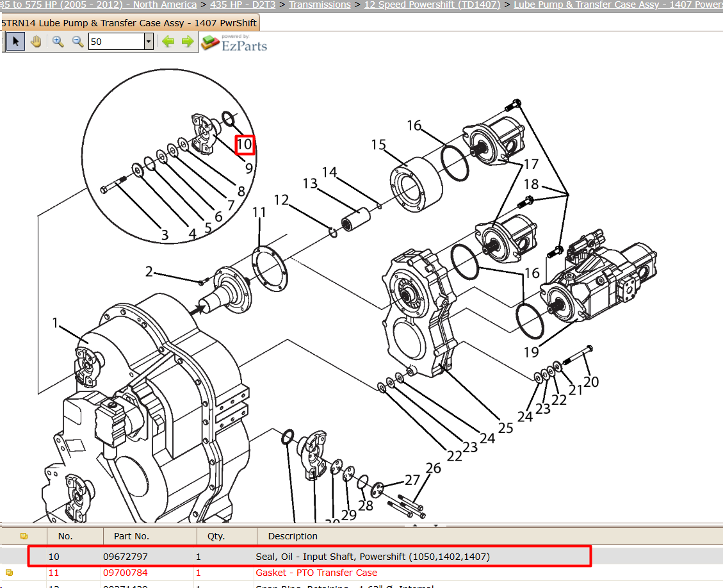Image resolution: width=723 pixels, height=588 pixels.
Task: Select the arrow pointer tool
Action: (x=15, y=42)
